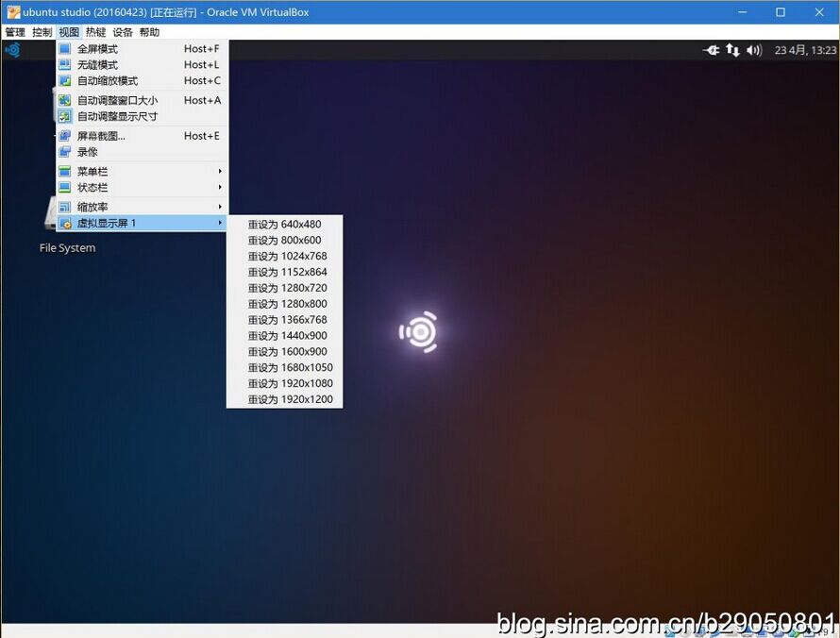Open the Ubuntu Studio whisker menu icon
Screen dimensions: 840x638
[x=13, y=50]
